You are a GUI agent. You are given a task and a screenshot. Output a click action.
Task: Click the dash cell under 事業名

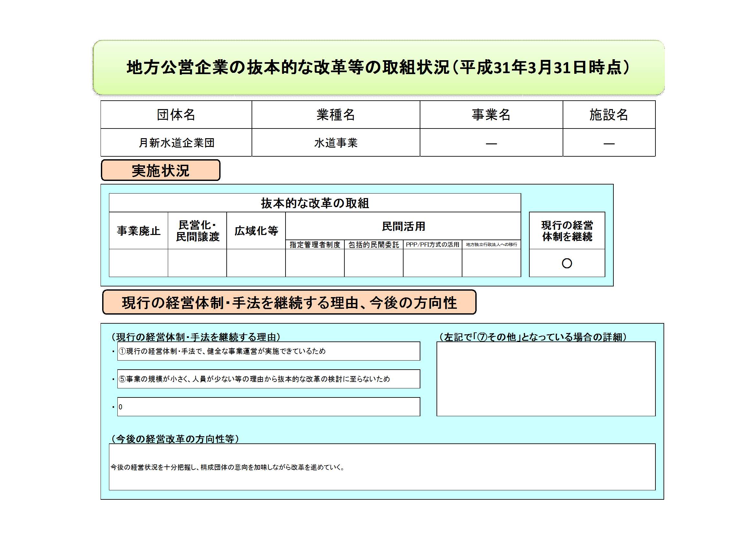pyautogui.click(x=491, y=143)
